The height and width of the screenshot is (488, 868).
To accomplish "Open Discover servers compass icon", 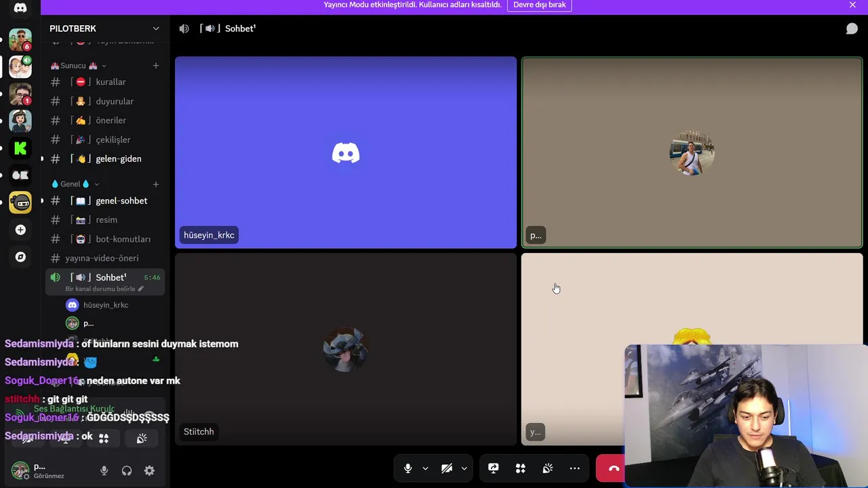I will [20, 257].
